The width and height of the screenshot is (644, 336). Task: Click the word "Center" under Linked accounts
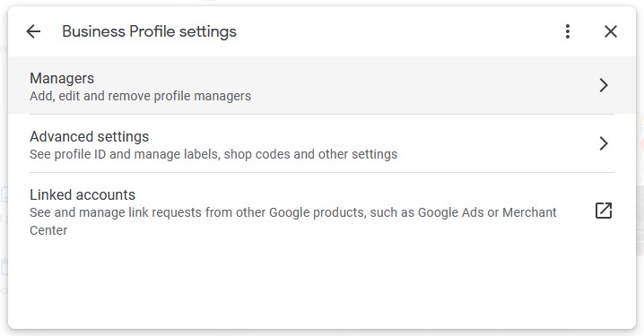click(48, 230)
